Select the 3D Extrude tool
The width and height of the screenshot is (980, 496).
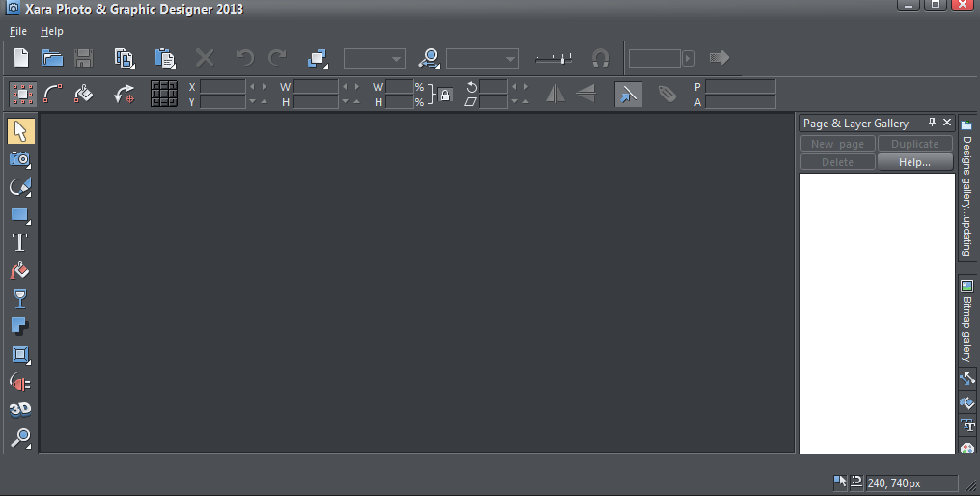[20, 409]
